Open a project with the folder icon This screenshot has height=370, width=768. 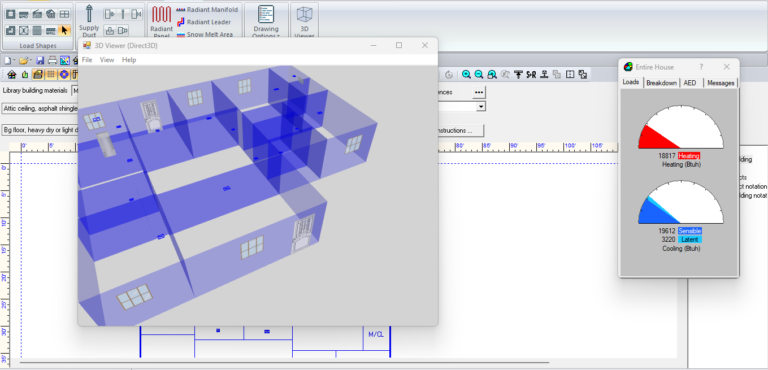24,61
